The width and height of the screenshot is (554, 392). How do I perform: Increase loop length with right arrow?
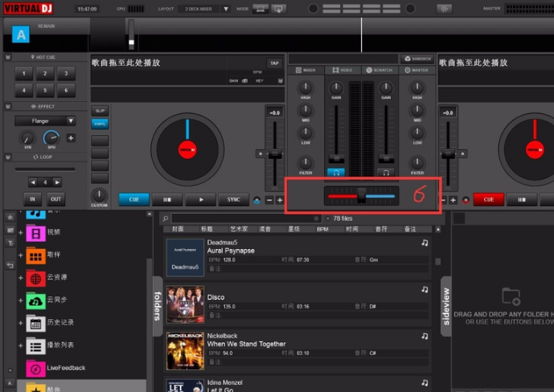(x=57, y=182)
